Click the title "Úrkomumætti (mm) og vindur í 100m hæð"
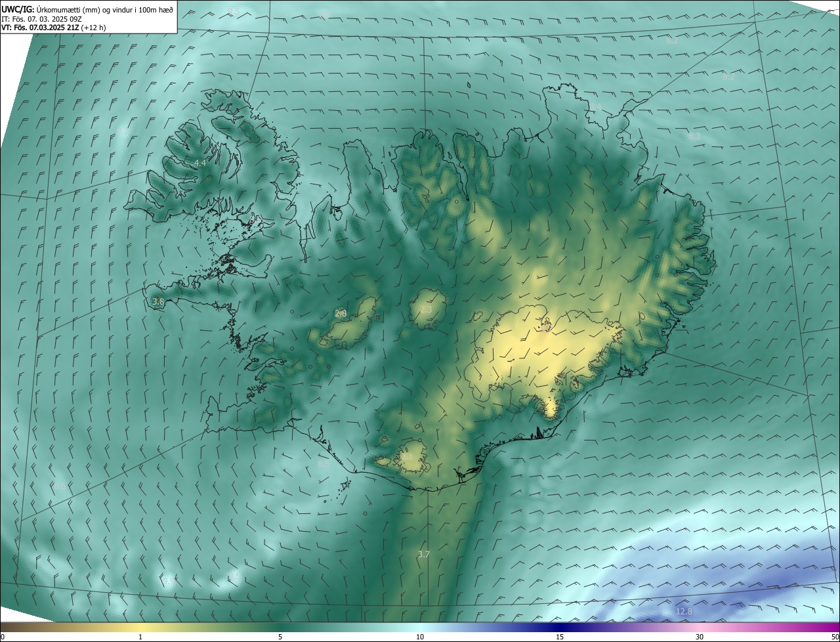This screenshot has width=840, height=642. pos(106,9)
